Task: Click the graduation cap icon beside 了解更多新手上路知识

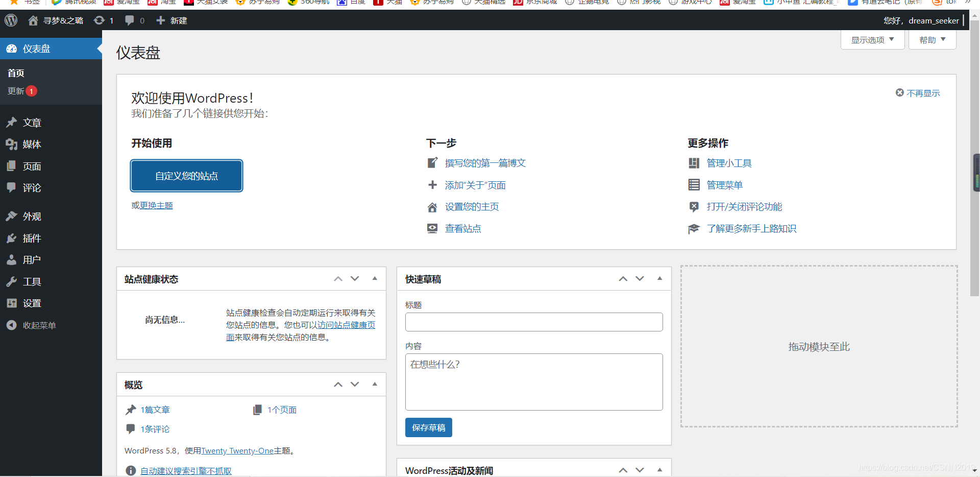Action: click(694, 229)
